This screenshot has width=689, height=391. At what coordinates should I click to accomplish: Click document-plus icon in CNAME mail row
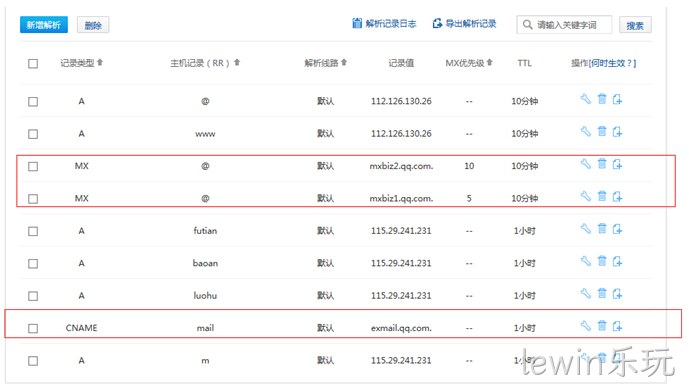coord(617,326)
